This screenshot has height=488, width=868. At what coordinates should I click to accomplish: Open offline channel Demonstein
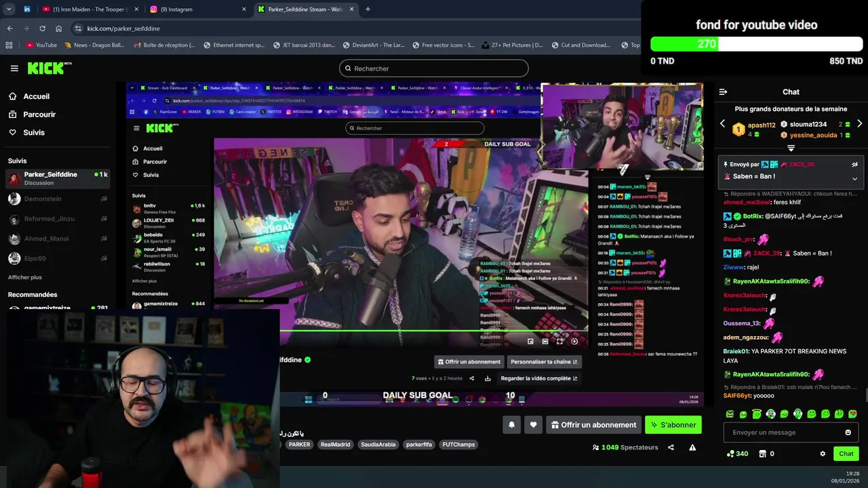(x=57, y=199)
